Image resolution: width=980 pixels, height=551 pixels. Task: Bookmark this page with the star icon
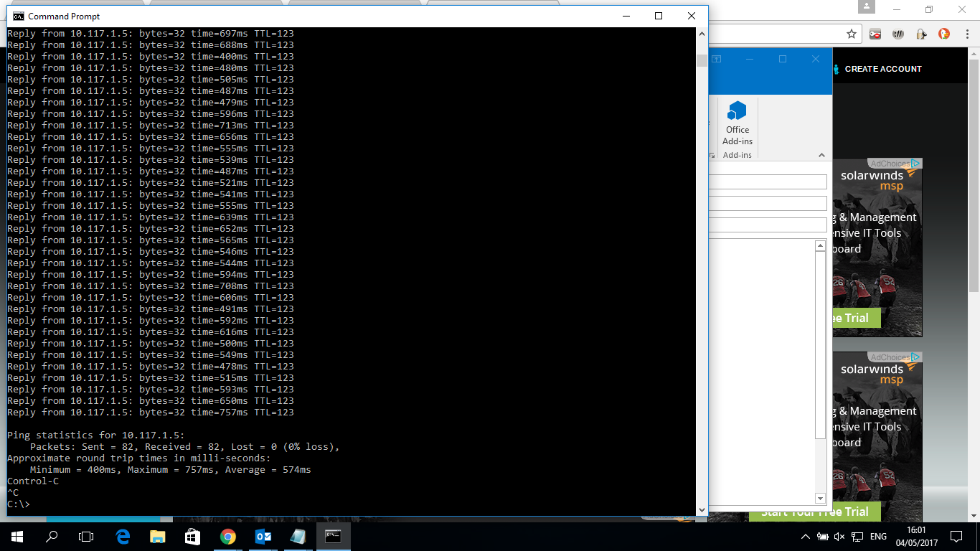(852, 34)
